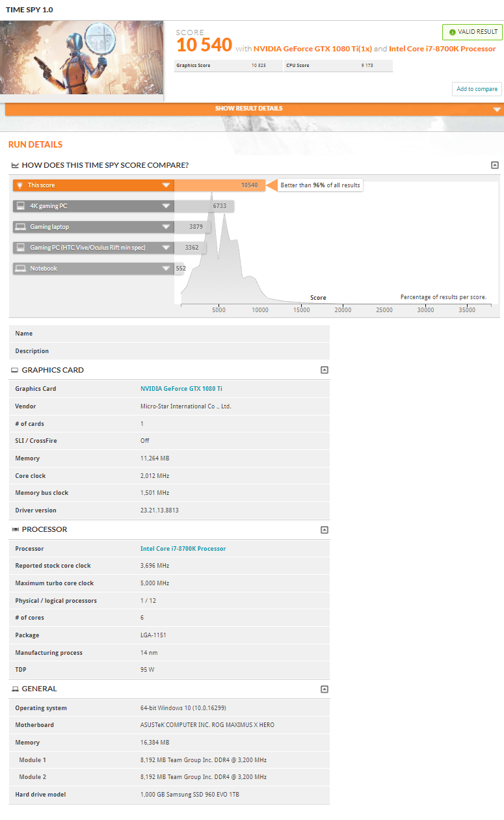Screen dimensions: 504x820
Task: Select core clock value 2,012 MHz
Action: point(155,476)
